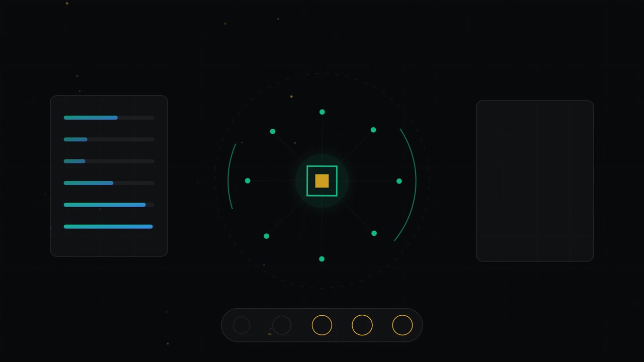
Task: Click the shortest third bar in the left panel
Action: 109,161
